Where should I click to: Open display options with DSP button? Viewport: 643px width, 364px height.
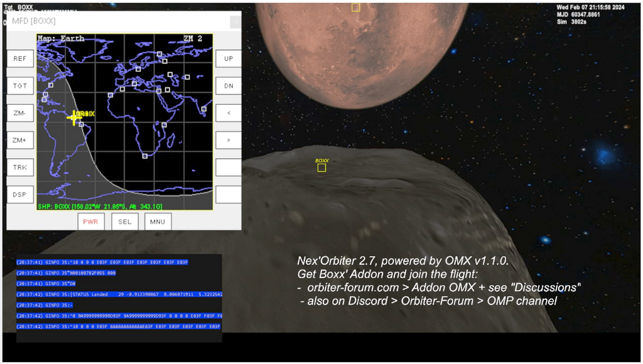(20, 195)
